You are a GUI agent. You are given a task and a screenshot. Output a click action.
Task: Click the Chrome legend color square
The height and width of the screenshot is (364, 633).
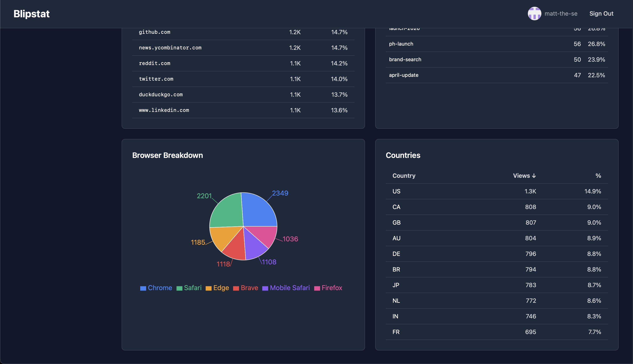[x=143, y=288]
